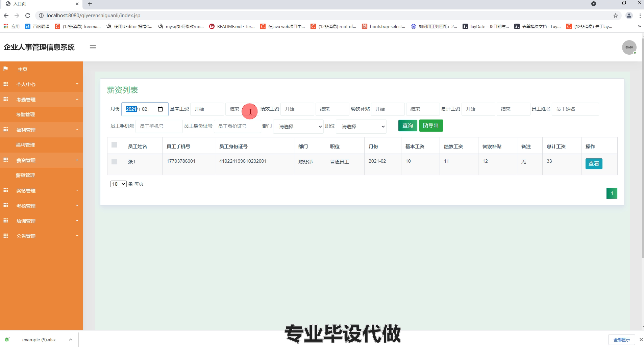Open the 职位 dropdown
The image size is (644, 347).
click(361, 127)
